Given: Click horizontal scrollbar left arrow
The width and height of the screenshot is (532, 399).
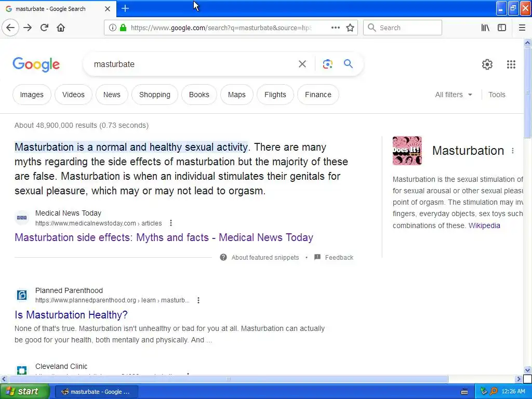Looking at the screenshot, I should [x=4, y=379].
